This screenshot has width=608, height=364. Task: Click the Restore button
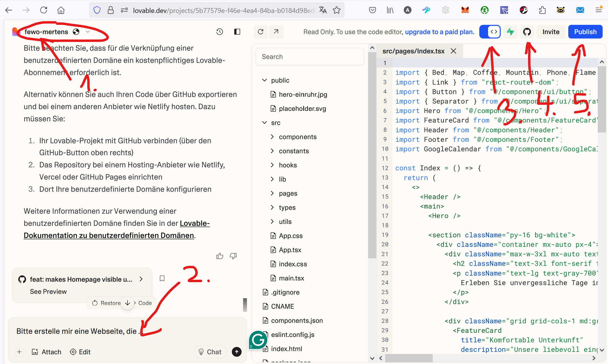pyautogui.click(x=106, y=303)
